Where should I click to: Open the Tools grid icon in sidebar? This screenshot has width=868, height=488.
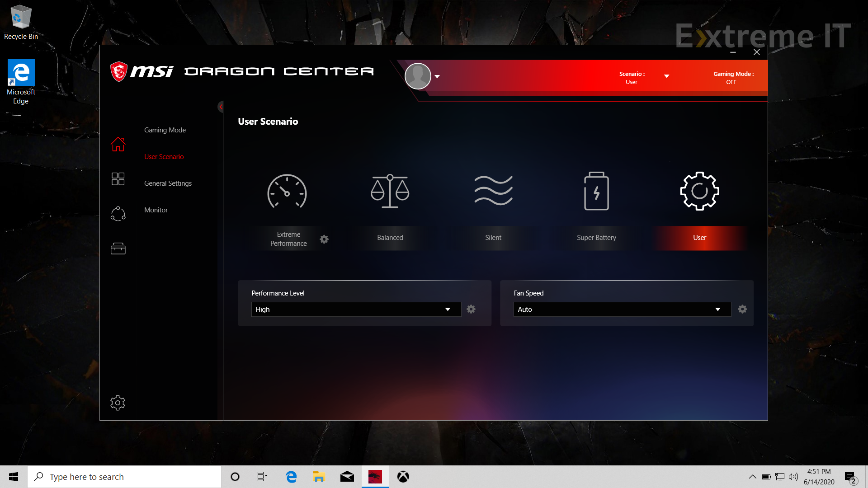(118, 179)
